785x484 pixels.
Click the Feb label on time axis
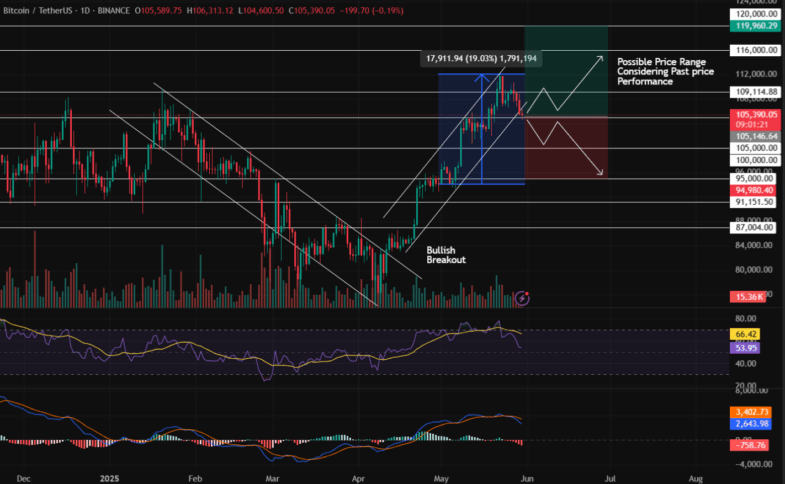click(195, 479)
